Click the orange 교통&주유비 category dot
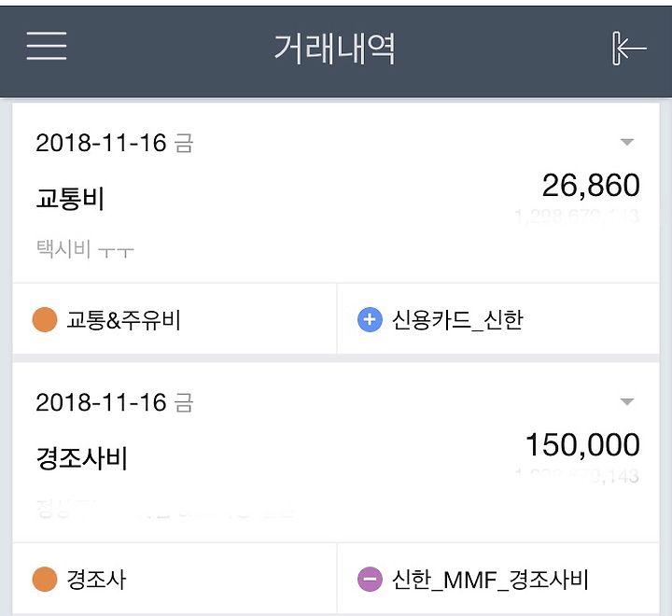672x616 pixels. click(x=45, y=320)
